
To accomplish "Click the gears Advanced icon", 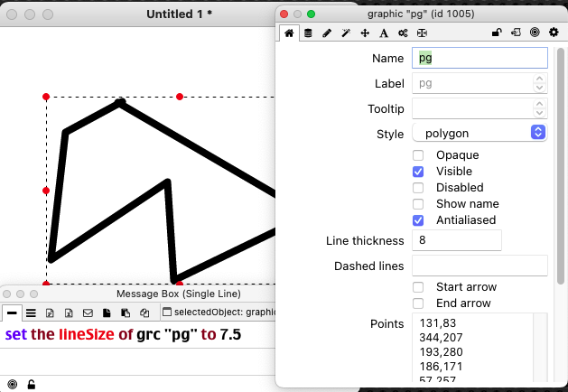I will tap(403, 33).
